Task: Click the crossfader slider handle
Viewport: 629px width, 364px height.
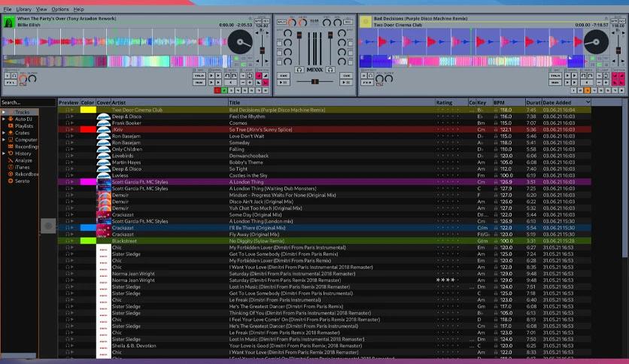Action: (x=315, y=82)
